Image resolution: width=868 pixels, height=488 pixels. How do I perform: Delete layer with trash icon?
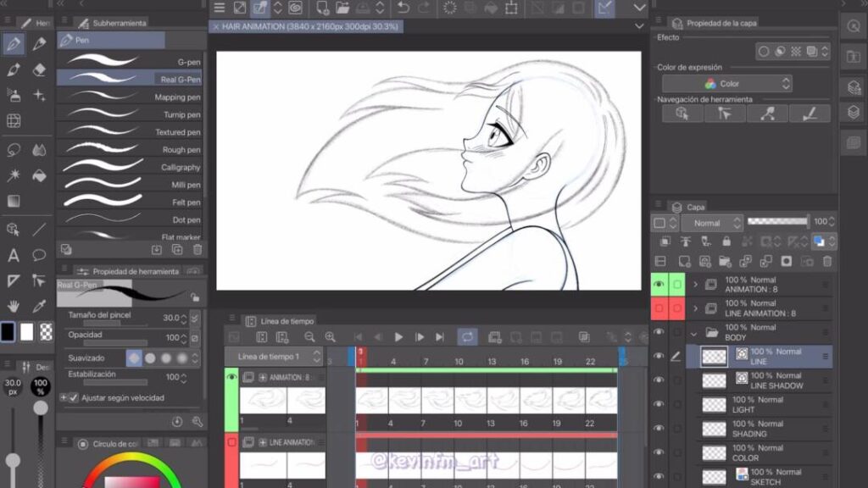point(827,261)
